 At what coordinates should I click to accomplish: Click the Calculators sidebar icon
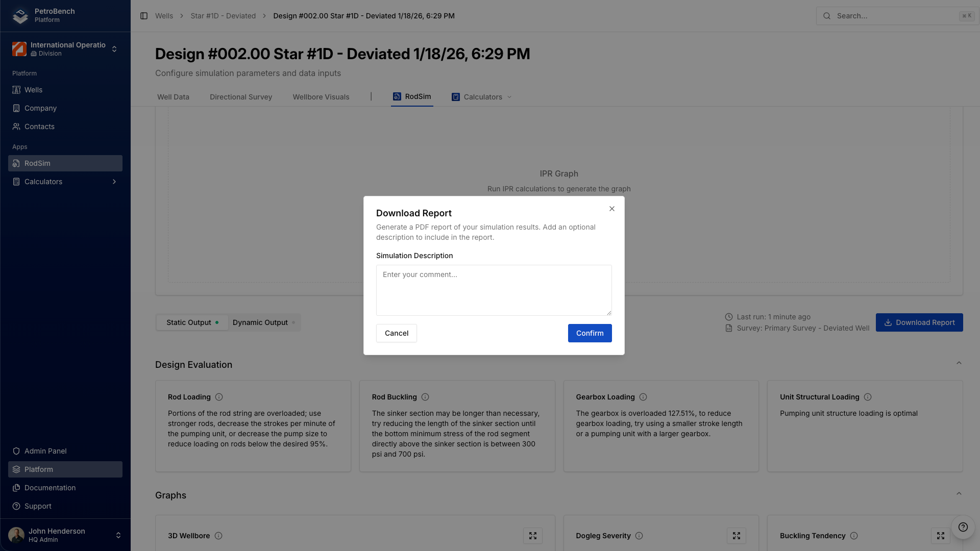[16, 182]
